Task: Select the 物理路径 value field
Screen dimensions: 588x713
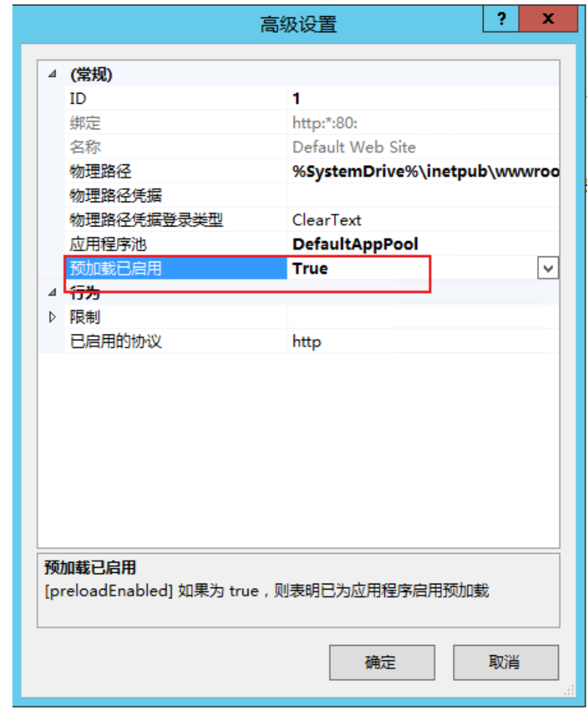Action: coord(424,172)
